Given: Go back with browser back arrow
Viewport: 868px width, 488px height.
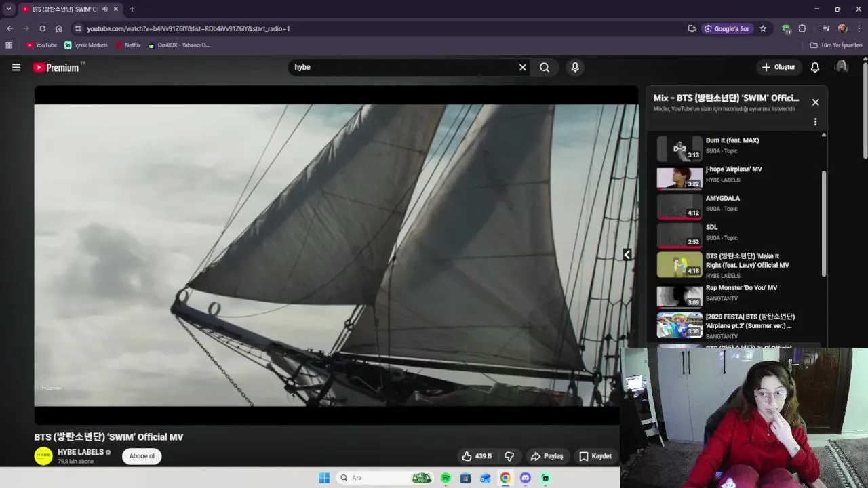Looking at the screenshot, I should click(x=9, y=28).
